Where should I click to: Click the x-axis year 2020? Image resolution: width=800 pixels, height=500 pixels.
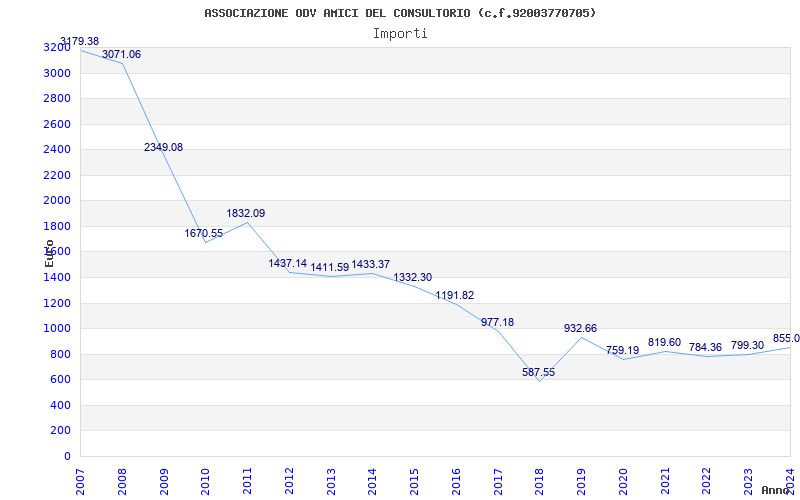click(x=623, y=481)
